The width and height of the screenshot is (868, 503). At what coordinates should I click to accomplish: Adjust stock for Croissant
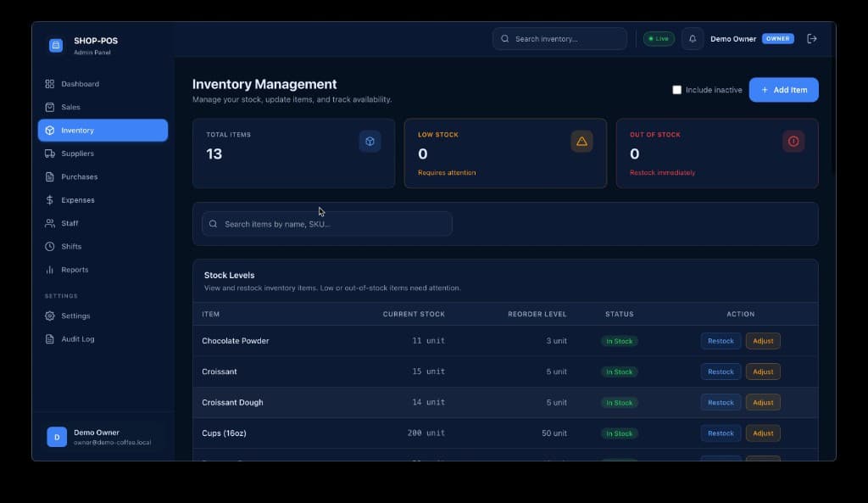coord(763,372)
